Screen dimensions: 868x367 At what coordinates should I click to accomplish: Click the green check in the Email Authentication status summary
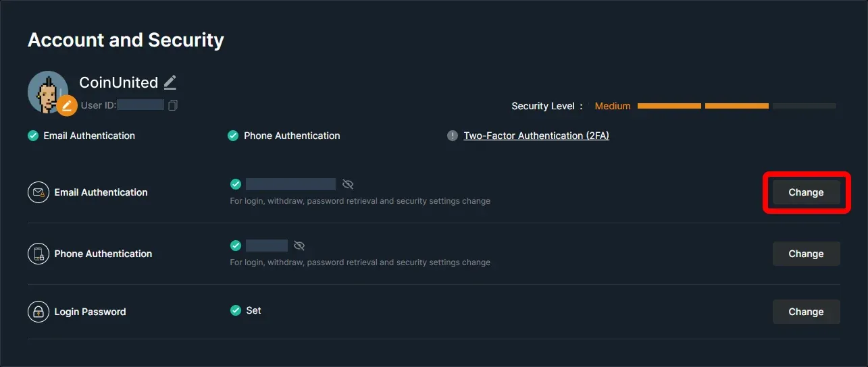tap(33, 136)
